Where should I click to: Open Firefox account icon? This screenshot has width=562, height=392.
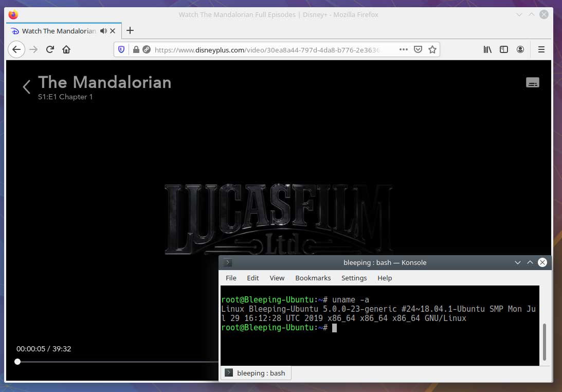tap(520, 49)
